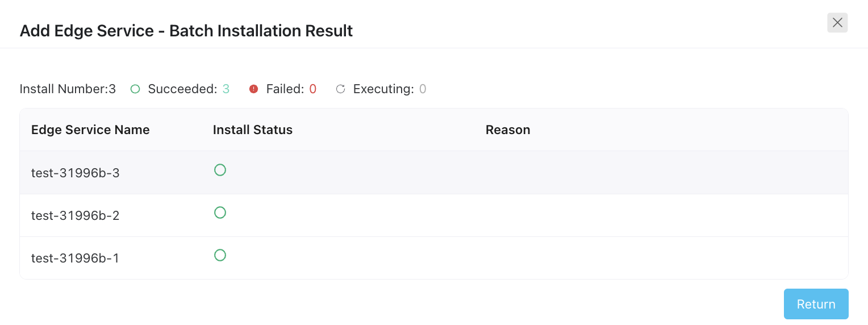Click the dialog title text
The height and width of the screenshot is (325, 868).
coord(186,31)
